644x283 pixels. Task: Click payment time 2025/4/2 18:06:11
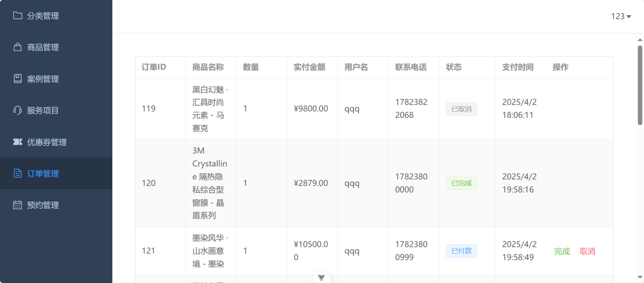click(x=519, y=109)
